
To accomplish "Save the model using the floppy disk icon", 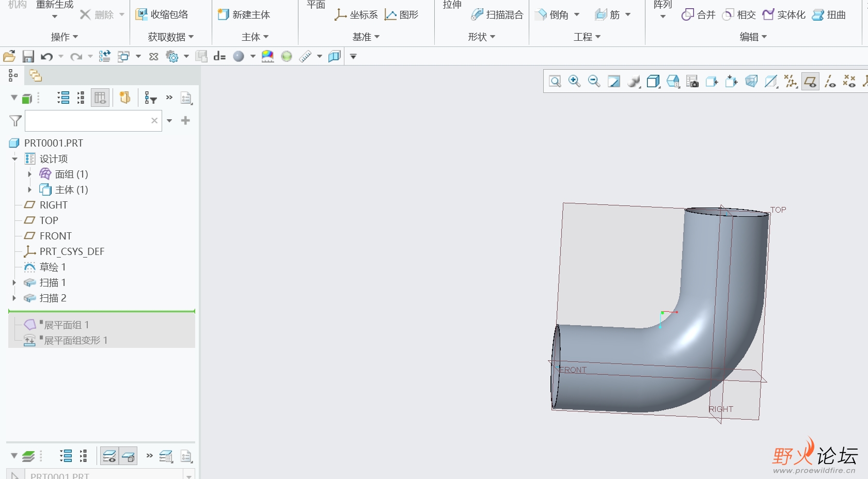I will coord(28,56).
